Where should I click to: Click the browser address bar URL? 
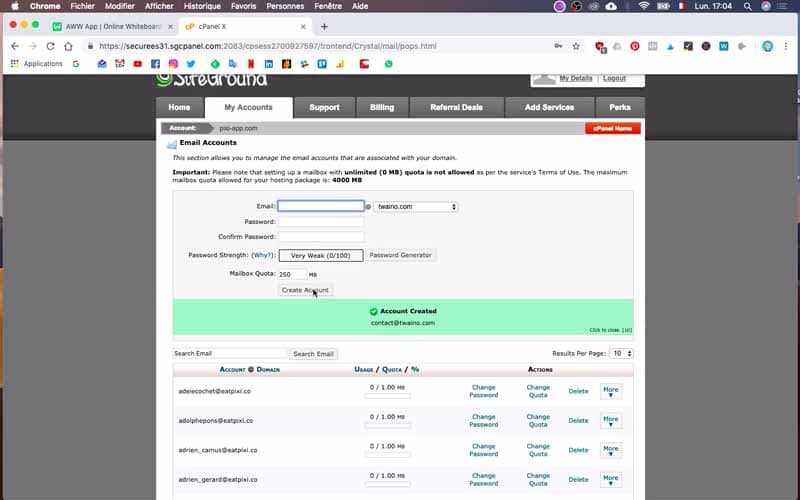click(x=268, y=46)
